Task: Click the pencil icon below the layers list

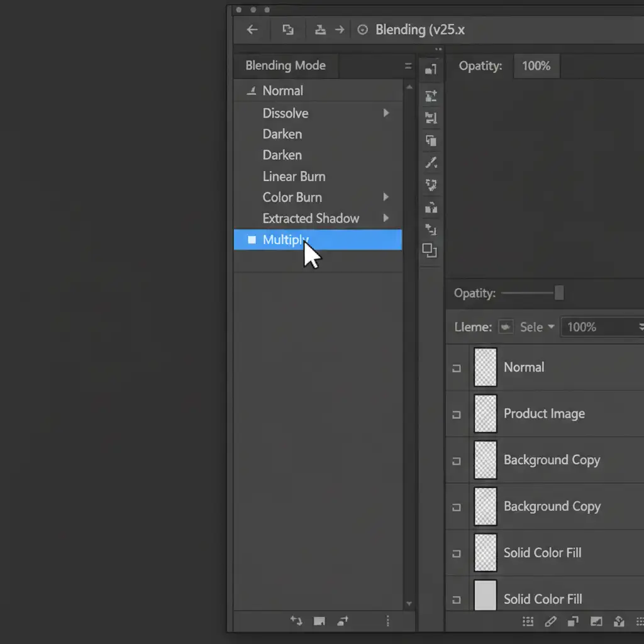Action: pos(550,621)
